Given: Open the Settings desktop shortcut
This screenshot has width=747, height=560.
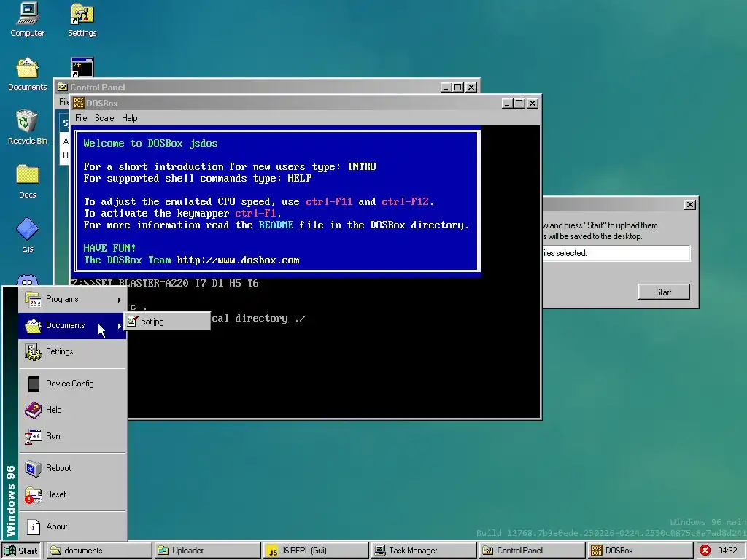Looking at the screenshot, I should 82,19.
